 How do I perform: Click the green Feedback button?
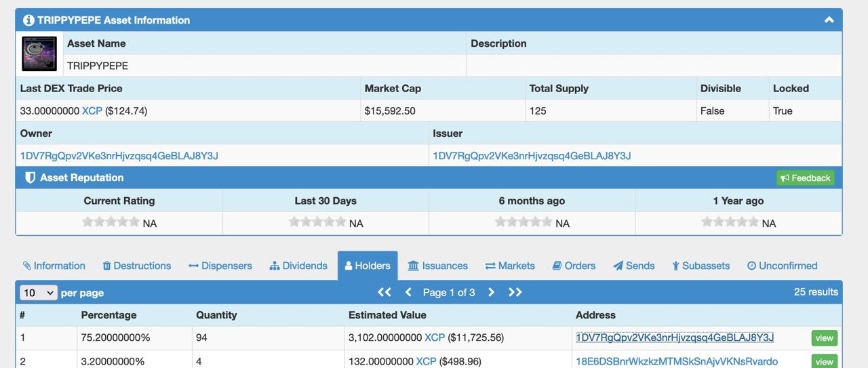coord(806,178)
